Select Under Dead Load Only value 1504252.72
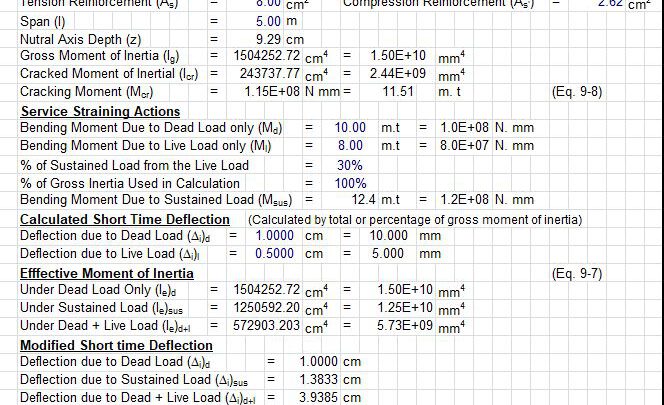Image resolution: width=664 pixels, height=405 pixels. point(267,289)
